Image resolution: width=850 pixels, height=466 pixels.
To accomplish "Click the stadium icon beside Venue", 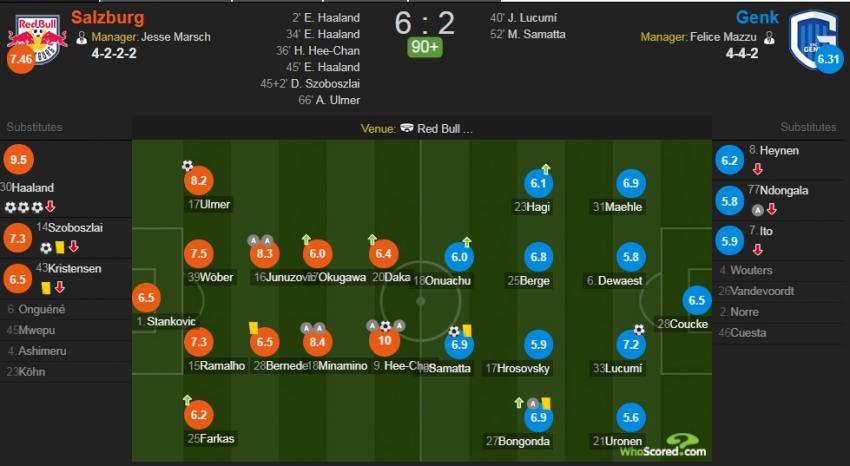I will pyautogui.click(x=407, y=128).
